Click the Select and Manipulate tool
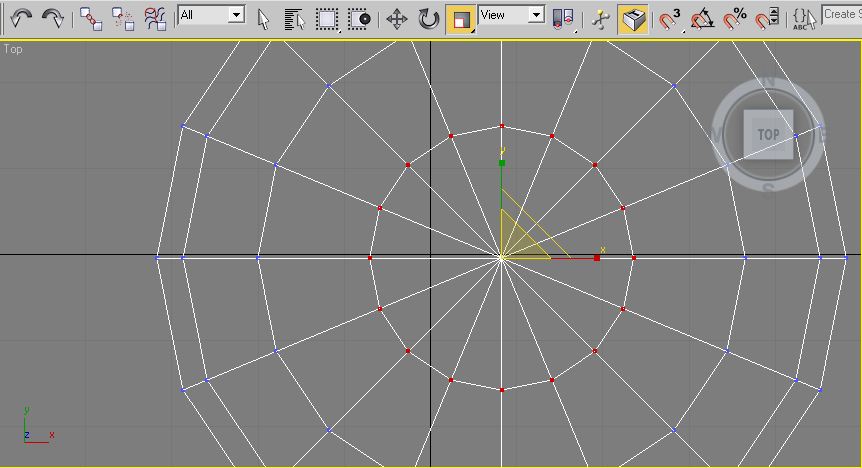862x468 pixels. pyautogui.click(x=600, y=18)
